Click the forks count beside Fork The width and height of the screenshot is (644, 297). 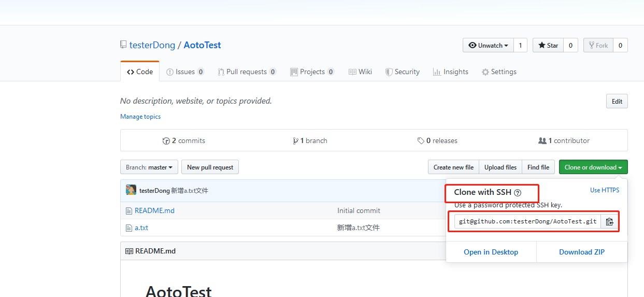point(620,45)
